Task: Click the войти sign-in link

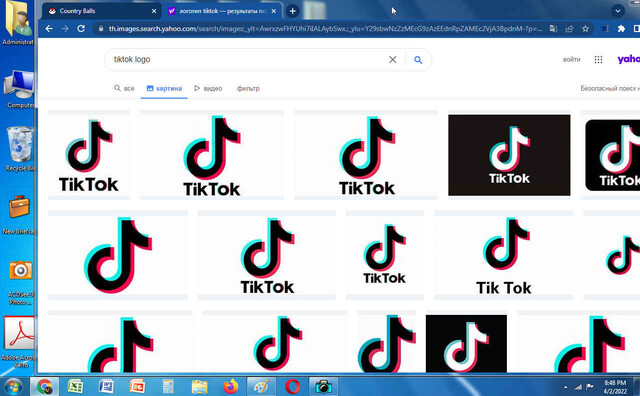Action: pyautogui.click(x=571, y=59)
